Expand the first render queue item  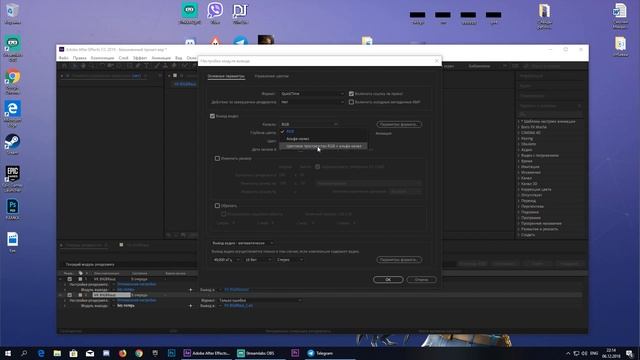[61, 279]
